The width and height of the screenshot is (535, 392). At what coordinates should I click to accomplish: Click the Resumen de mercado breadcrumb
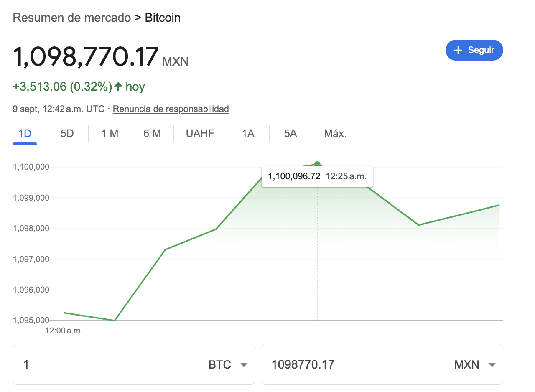[72, 18]
